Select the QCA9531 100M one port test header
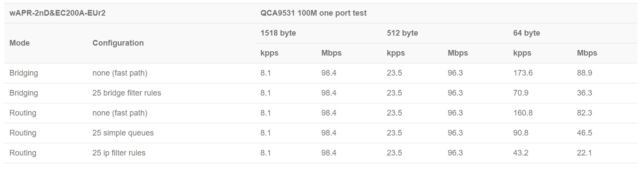This screenshot has width=644, height=172. [x=313, y=13]
